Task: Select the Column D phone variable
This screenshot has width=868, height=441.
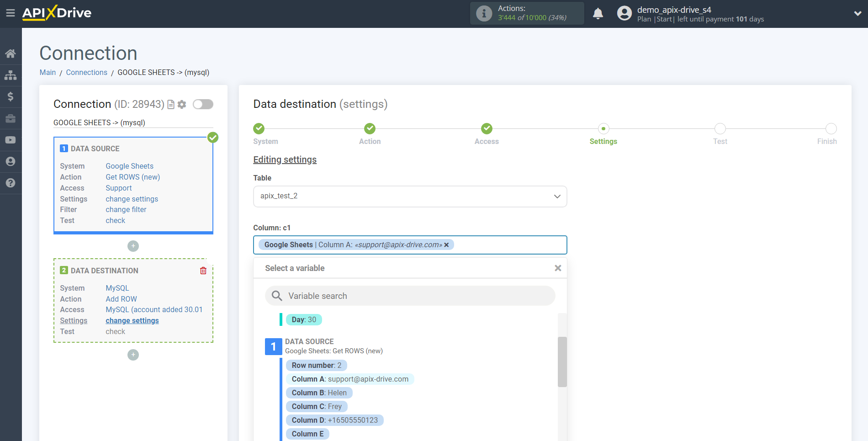Action: coord(334,420)
